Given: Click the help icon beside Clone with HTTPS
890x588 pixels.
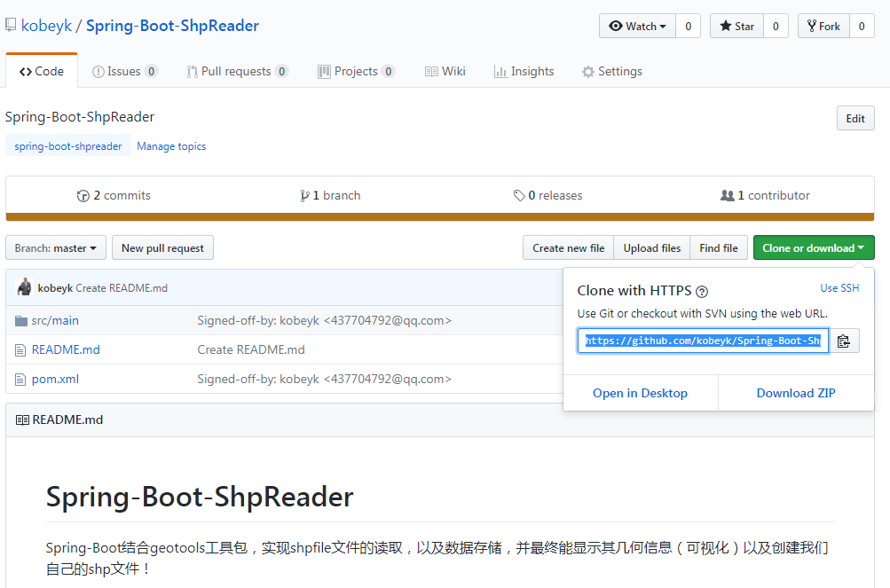Looking at the screenshot, I should point(702,292).
